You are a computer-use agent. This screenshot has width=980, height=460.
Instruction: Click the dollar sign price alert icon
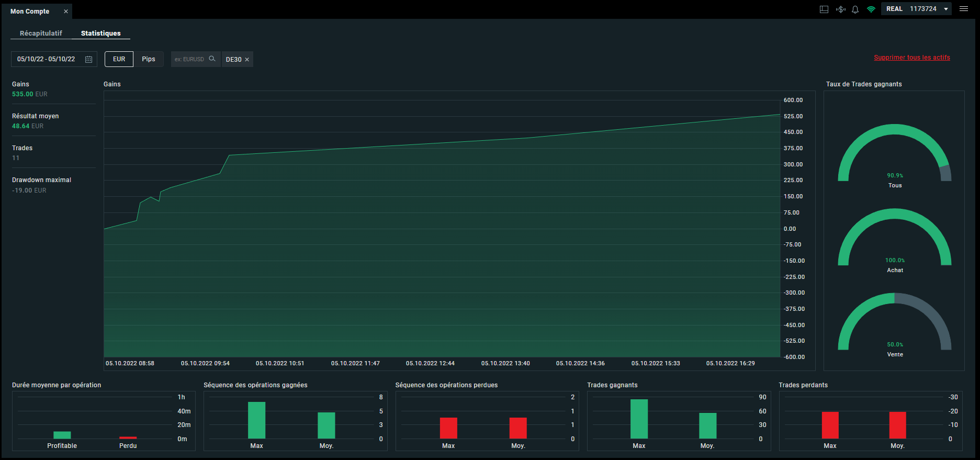(x=841, y=9)
